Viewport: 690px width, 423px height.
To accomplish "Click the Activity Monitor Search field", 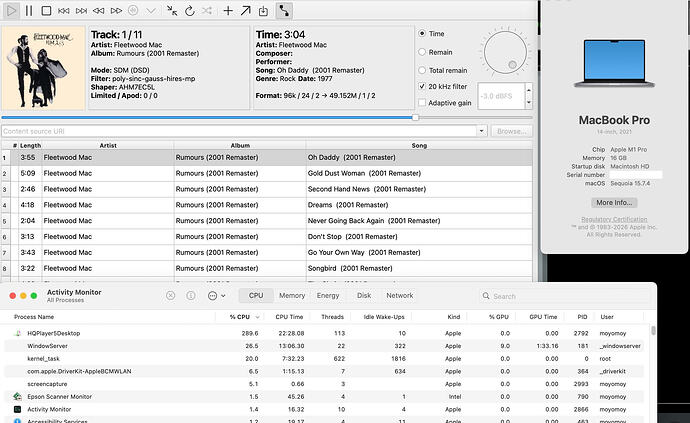I will point(565,296).
